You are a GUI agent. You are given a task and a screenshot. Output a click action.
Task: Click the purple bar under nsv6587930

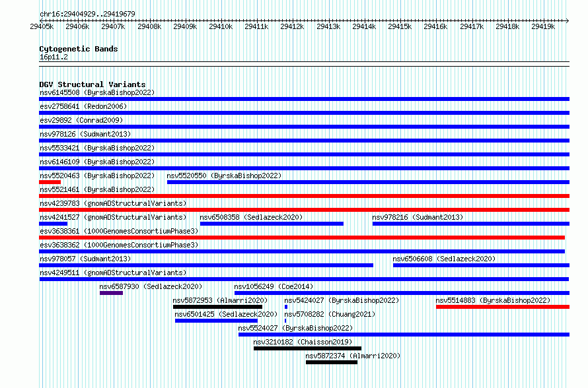[x=111, y=293]
